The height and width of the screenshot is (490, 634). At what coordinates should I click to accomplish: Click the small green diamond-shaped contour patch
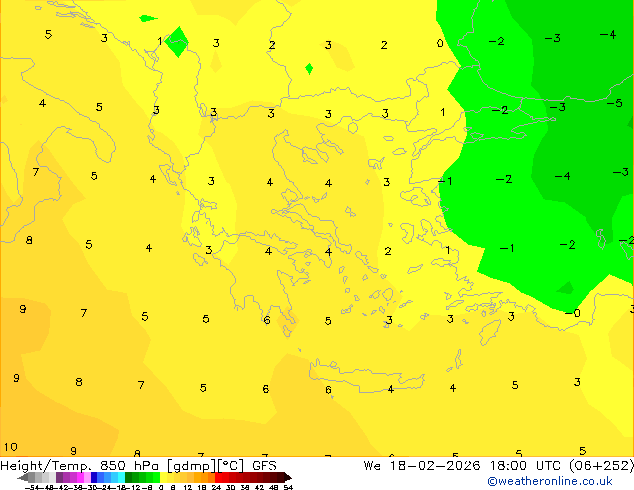coord(309,69)
